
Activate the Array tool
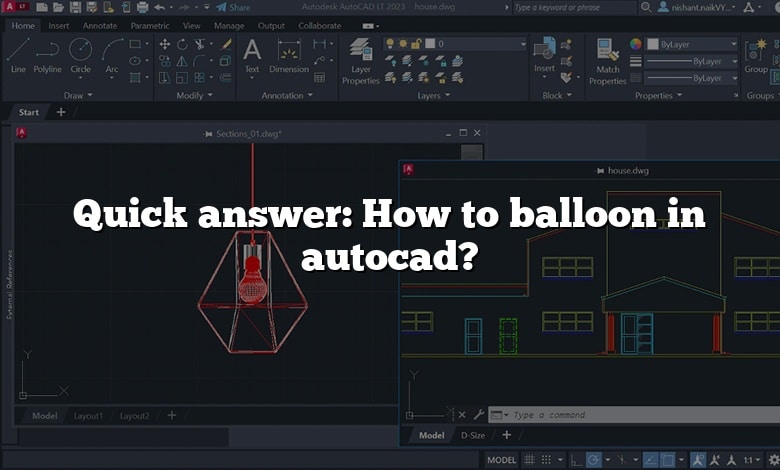pyautogui.click(x=199, y=77)
